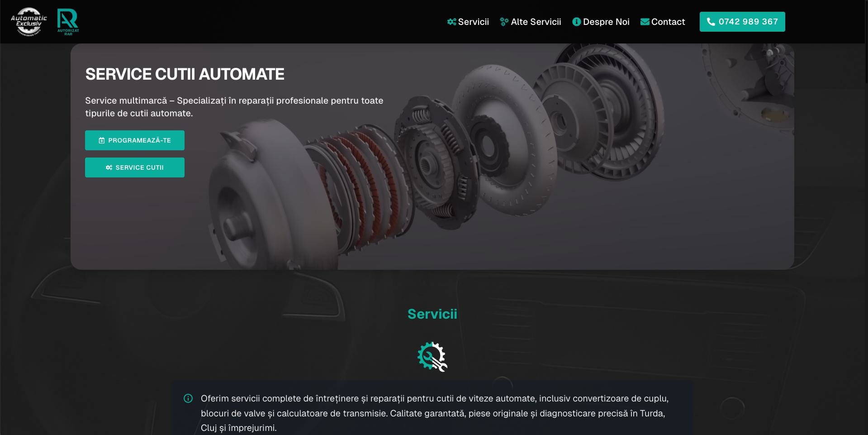Click the envelope icon beside Contact
The height and width of the screenshot is (435, 868).
[645, 22]
